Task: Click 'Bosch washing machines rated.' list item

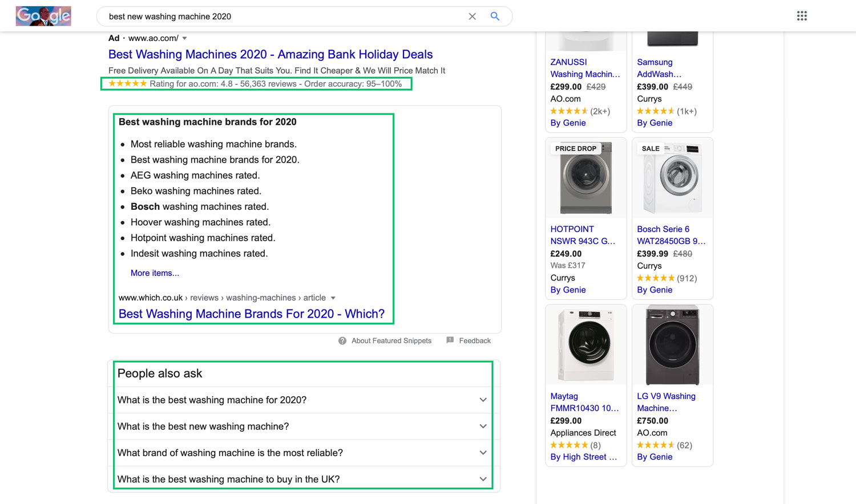Action: pos(200,206)
